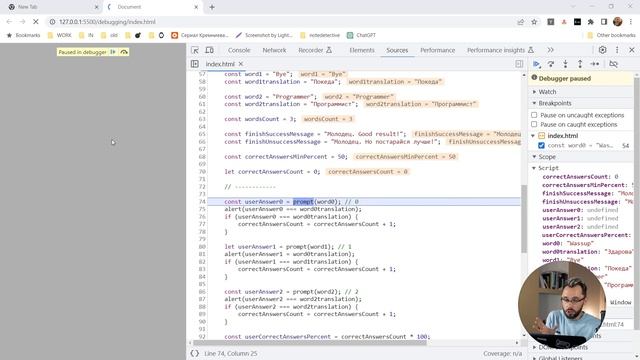Bookmark this page with star icon

(534, 22)
